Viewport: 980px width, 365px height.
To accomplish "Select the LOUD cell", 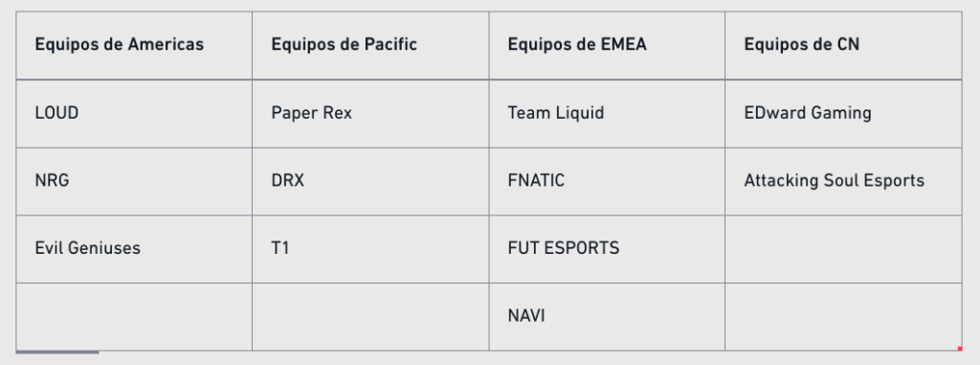I will click(x=134, y=114).
